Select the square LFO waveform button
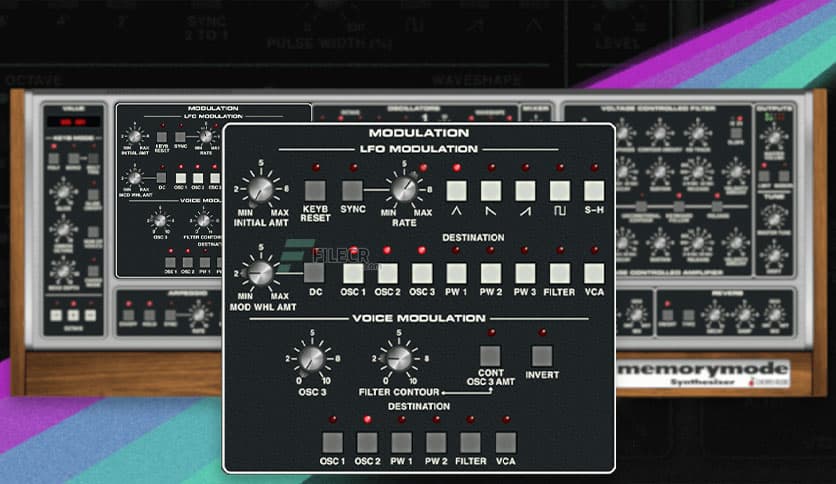The height and width of the screenshot is (484, 836). tap(560, 190)
